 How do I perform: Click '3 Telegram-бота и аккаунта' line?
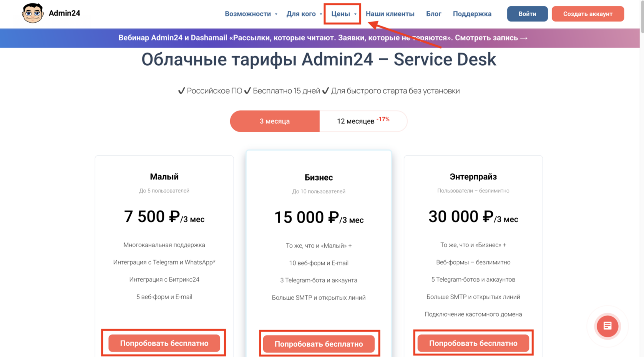click(x=319, y=280)
